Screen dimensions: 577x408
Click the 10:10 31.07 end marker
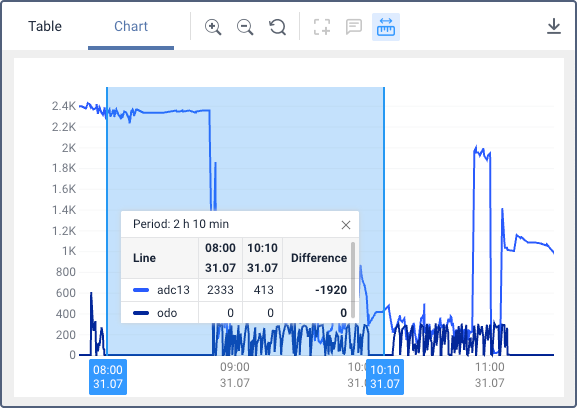385,377
